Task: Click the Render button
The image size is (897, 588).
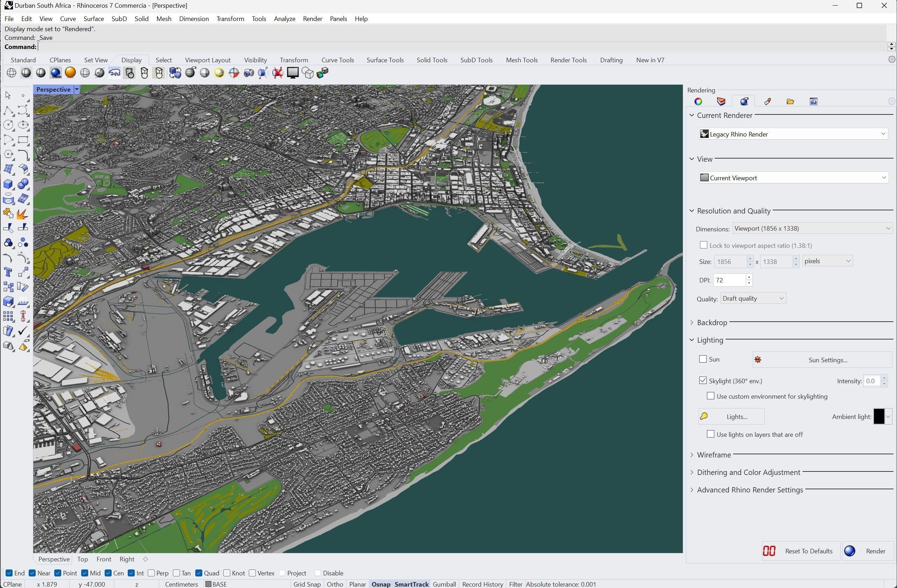Action: tap(868, 551)
